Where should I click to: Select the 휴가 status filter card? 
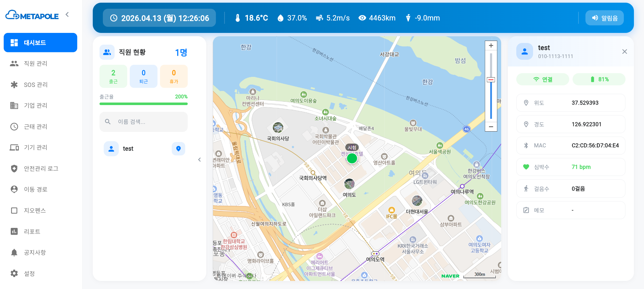[x=174, y=77]
